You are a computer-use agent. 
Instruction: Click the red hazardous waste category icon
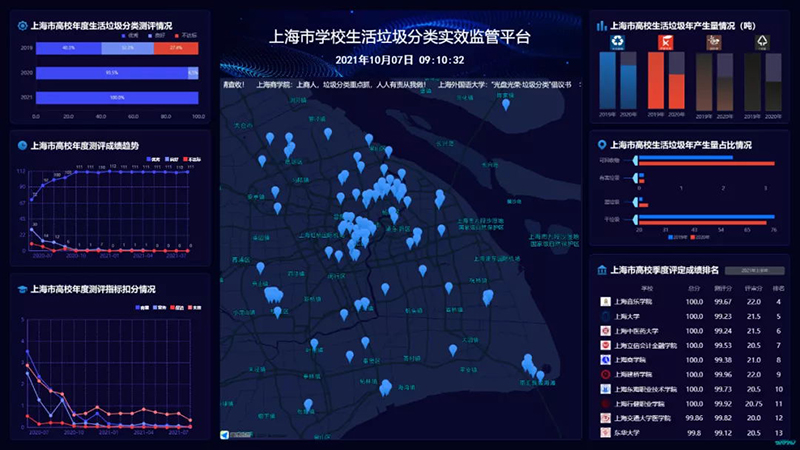click(x=665, y=42)
